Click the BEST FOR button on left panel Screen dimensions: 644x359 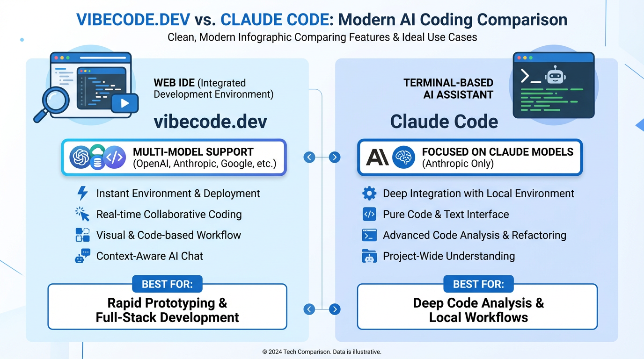[167, 284]
